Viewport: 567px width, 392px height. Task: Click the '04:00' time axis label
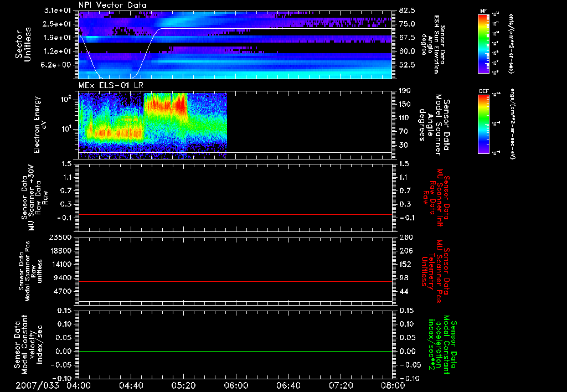(x=79, y=385)
